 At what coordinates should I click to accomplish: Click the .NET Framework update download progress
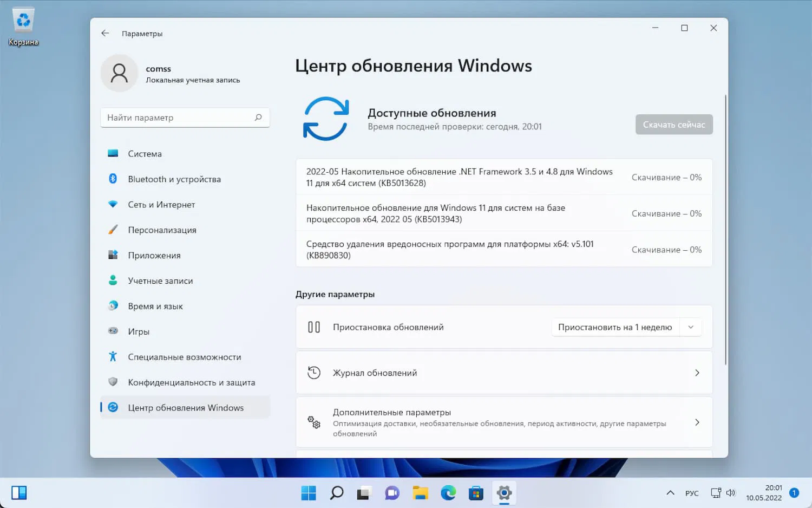click(x=666, y=177)
